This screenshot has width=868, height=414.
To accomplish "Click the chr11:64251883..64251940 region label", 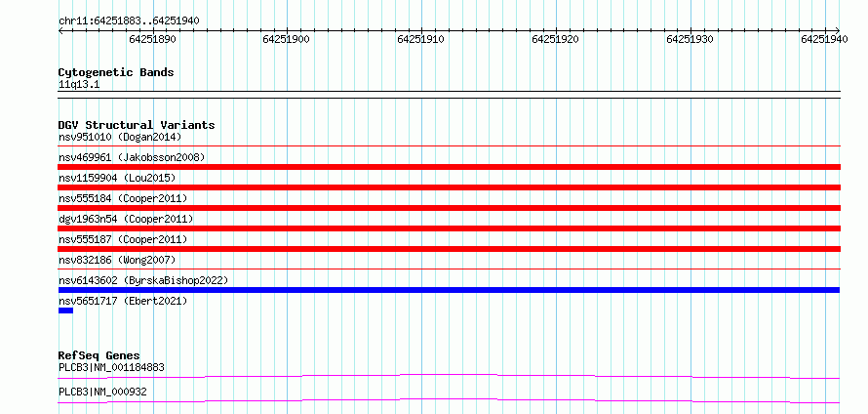I will [129, 21].
